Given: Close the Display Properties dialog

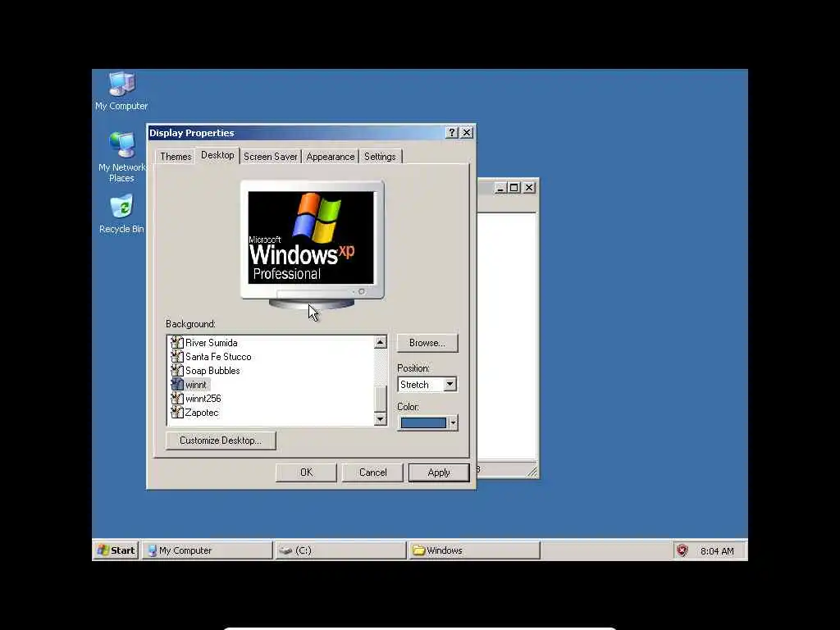Looking at the screenshot, I should click(467, 133).
